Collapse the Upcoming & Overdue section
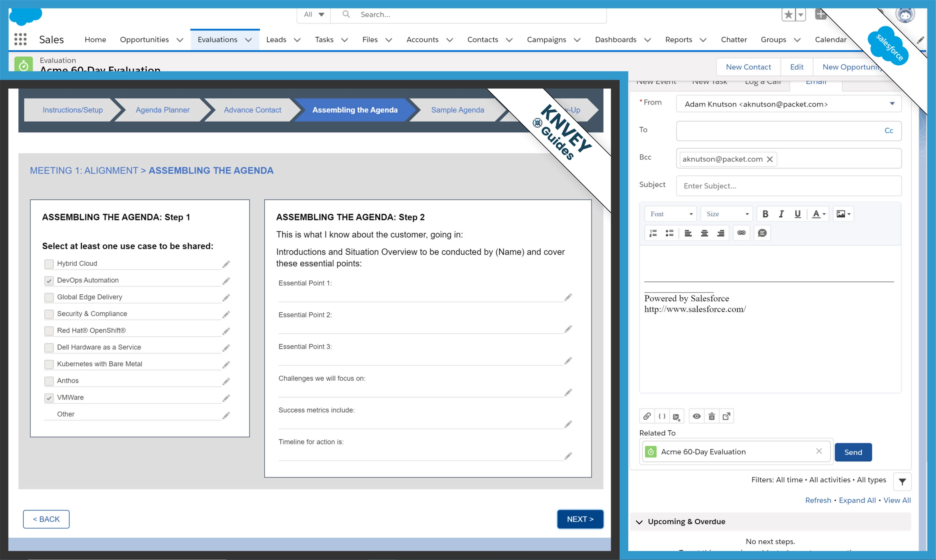This screenshot has height=560, width=936. pyautogui.click(x=639, y=522)
